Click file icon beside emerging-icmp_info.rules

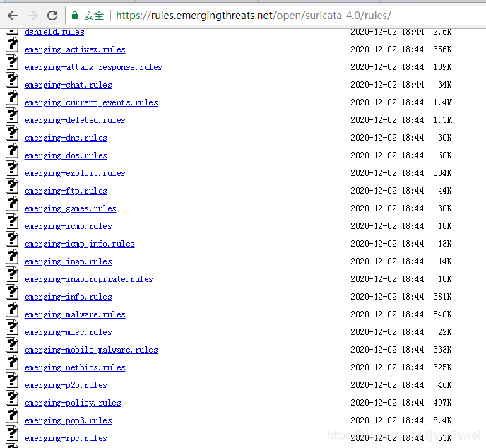point(12,239)
